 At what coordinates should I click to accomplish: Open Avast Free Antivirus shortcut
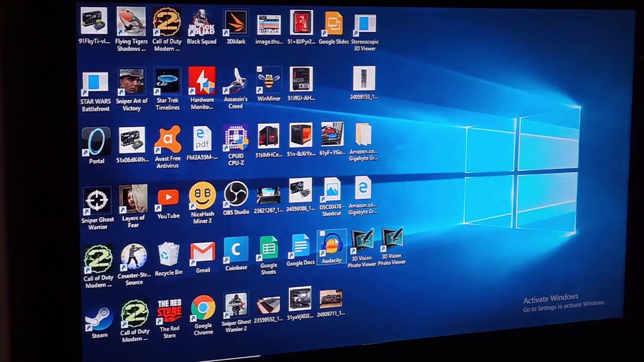point(168,147)
